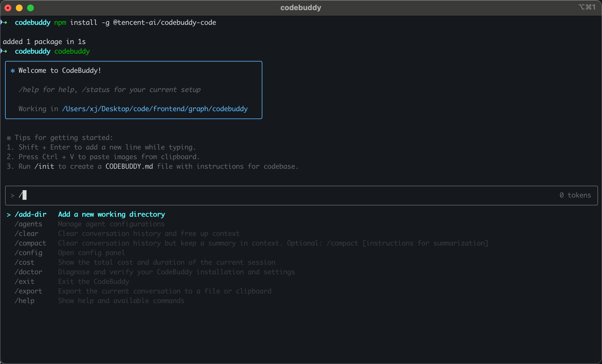The width and height of the screenshot is (602, 364).
Task: Click 'Open config panel' description
Action: (91, 253)
